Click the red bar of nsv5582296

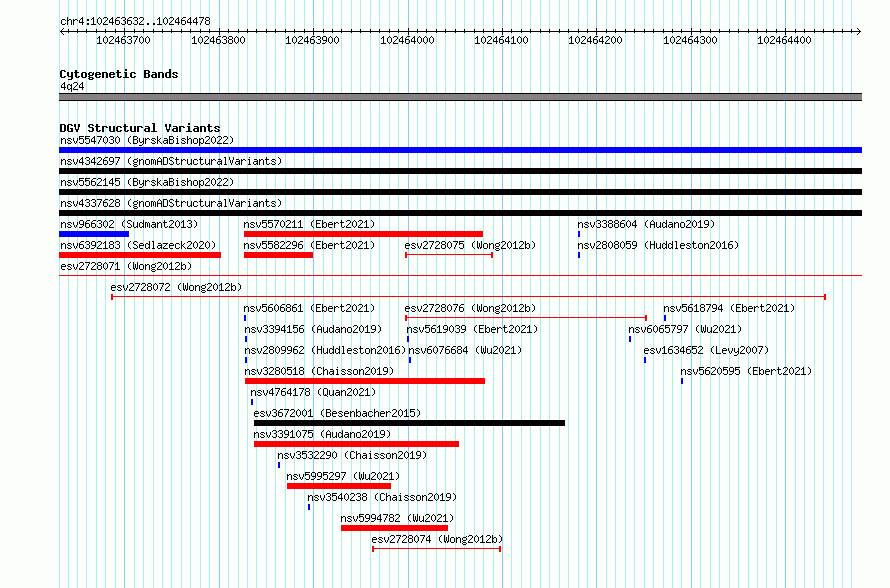tap(278, 255)
